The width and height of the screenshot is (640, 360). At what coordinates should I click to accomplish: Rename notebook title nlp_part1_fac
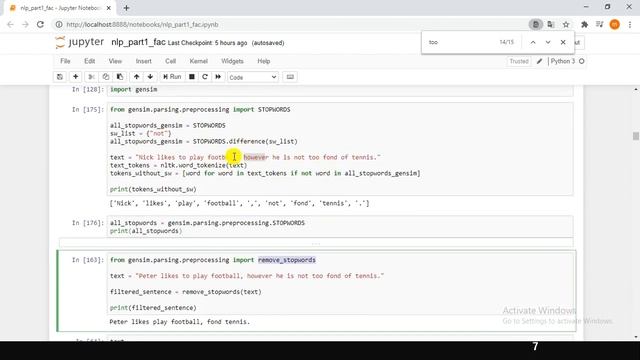138,42
